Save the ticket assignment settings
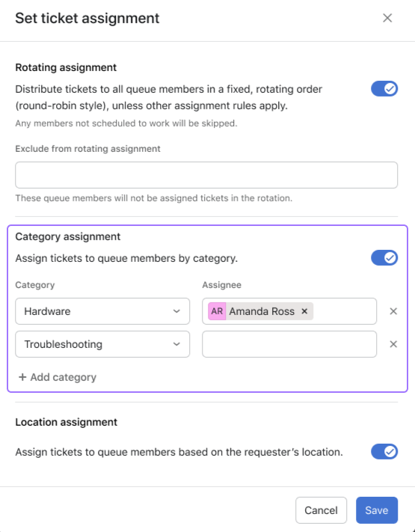Screen dimensions: 415x532 click(377, 510)
